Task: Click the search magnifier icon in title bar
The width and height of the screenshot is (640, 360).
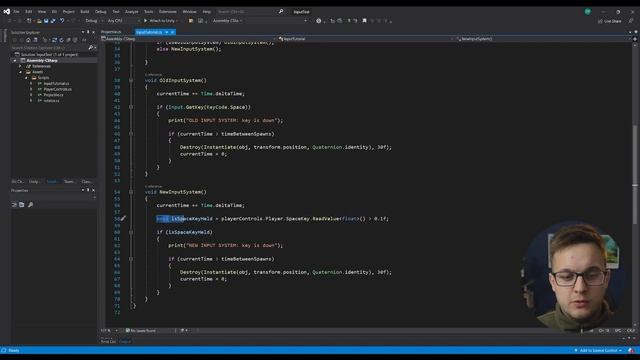Action: click(x=281, y=11)
